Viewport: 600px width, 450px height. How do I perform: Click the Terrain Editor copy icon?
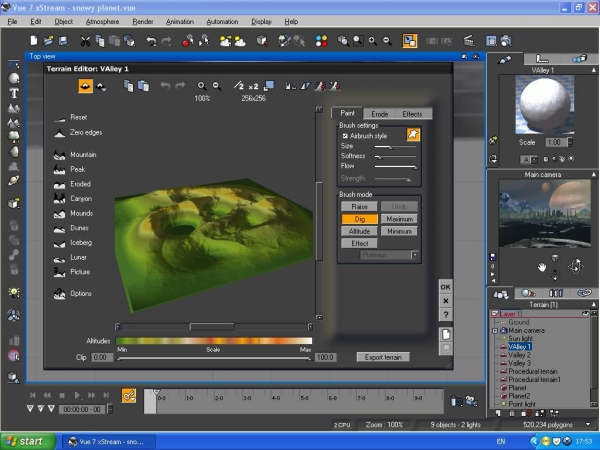coord(128,86)
